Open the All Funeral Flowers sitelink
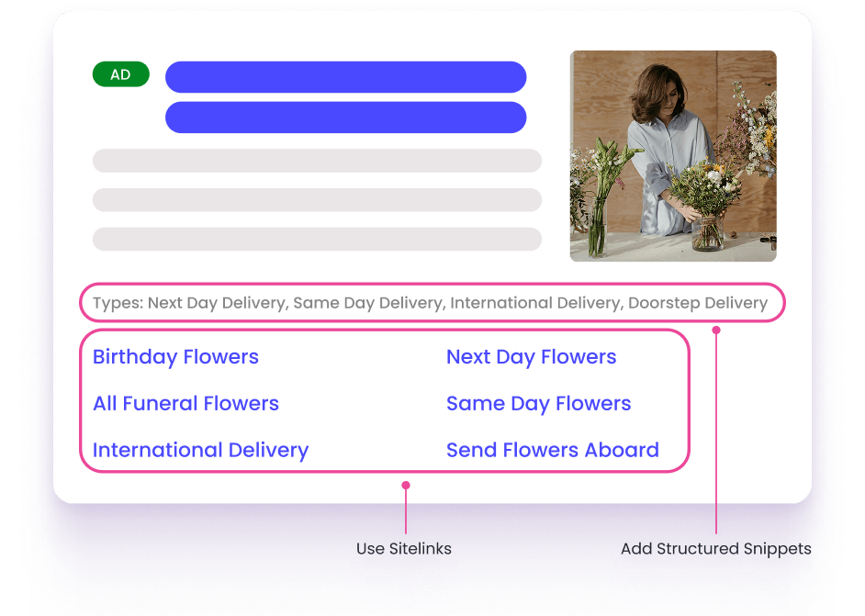The width and height of the screenshot is (865, 616). coord(185,404)
